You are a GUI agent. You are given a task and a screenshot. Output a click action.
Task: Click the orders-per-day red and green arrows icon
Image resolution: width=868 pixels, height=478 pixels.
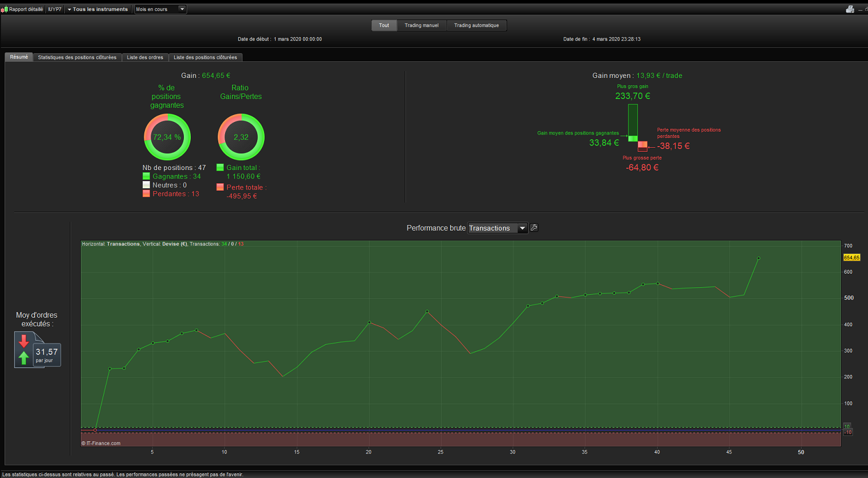click(23, 350)
